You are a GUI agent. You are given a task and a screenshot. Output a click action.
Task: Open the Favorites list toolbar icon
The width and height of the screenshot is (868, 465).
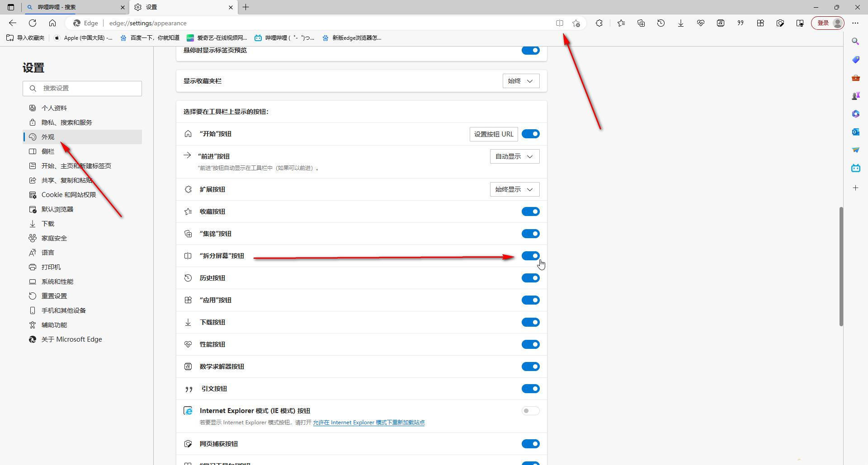click(621, 23)
